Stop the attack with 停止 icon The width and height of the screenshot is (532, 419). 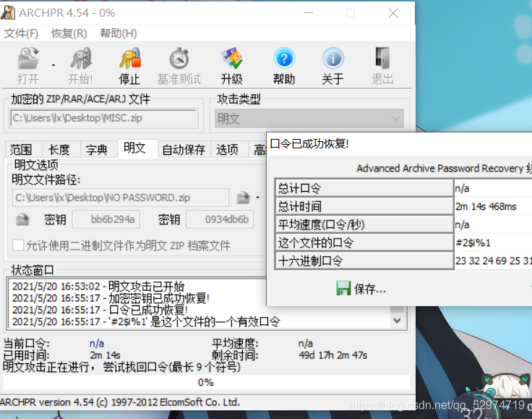(130, 59)
